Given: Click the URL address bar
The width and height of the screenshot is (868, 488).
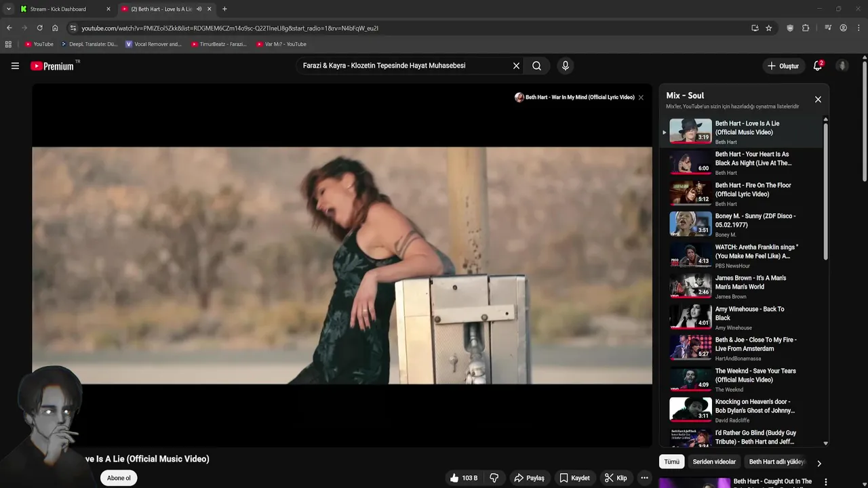Looking at the screenshot, I should (407, 28).
